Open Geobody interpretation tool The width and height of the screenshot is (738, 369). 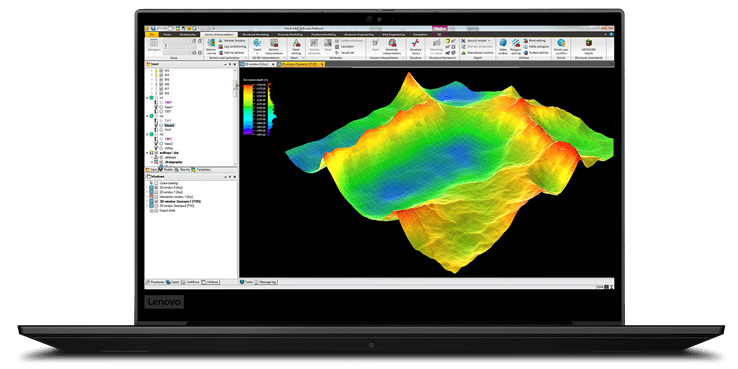pyautogui.click(x=392, y=46)
